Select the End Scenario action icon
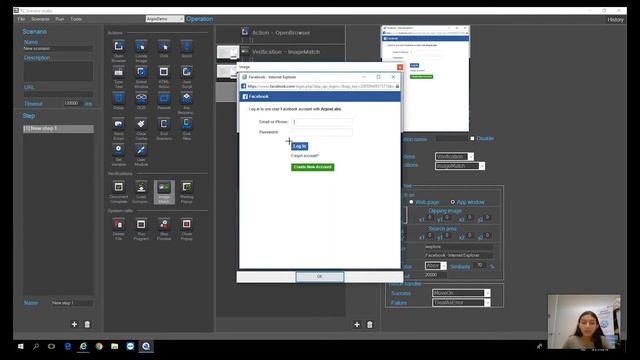The width and height of the screenshot is (640, 360). click(164, 124)
